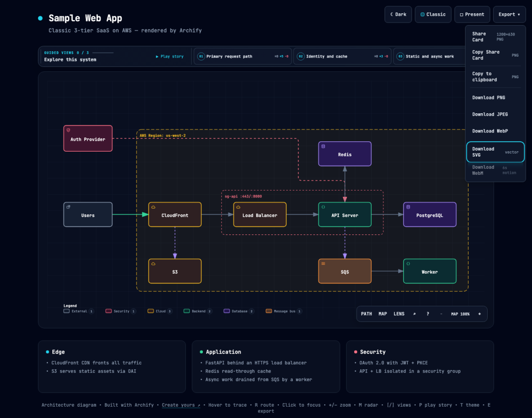The image size is (532, 418).
Task: Click the cloud icon on CloudFront node
Action: pos(153,207)
